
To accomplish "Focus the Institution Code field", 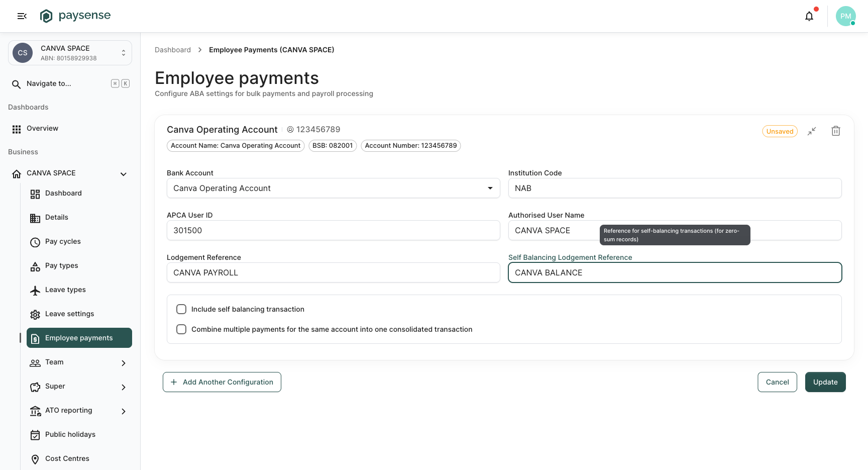I will tap(675, 188).
